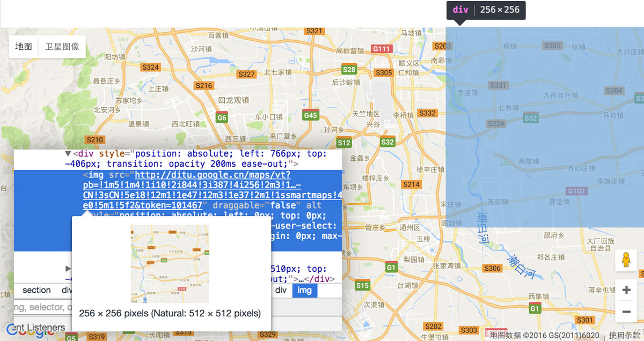Click the 后沙峪镇 map label
Viewport: 644px width, 341px height.
pos(346,83)
